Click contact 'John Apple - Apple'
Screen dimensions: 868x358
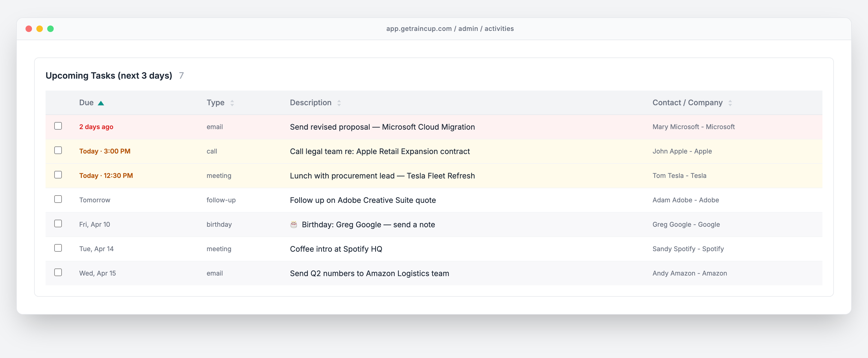point(682,151)
